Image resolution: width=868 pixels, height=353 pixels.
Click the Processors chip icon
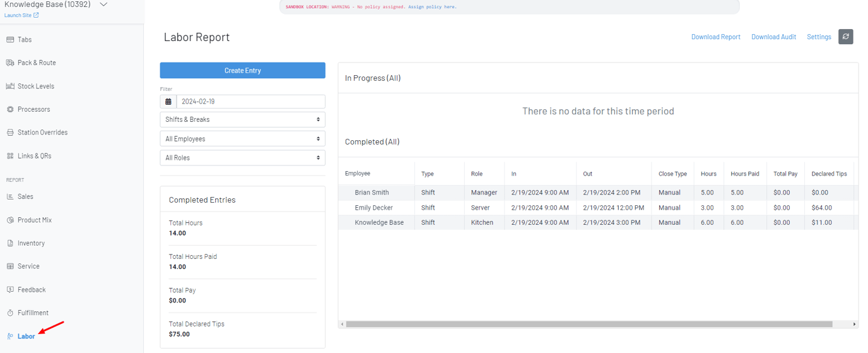[10, 109]
